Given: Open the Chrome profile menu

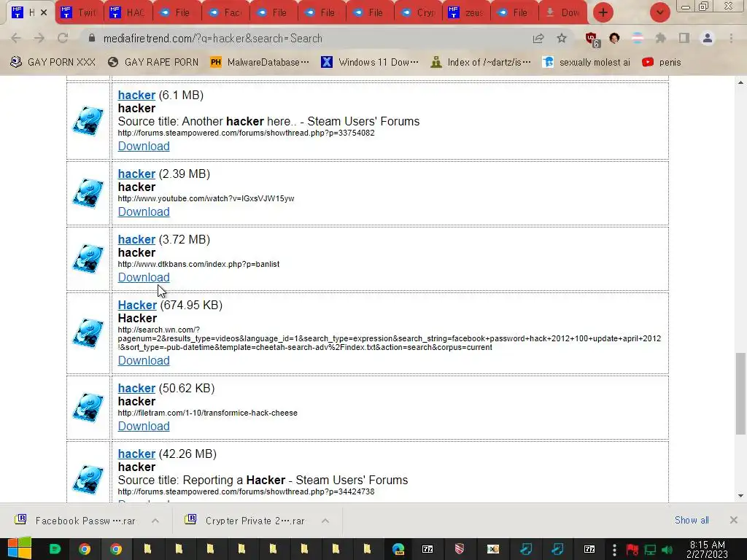Looking at the screenshot, I should coord(708,38).
